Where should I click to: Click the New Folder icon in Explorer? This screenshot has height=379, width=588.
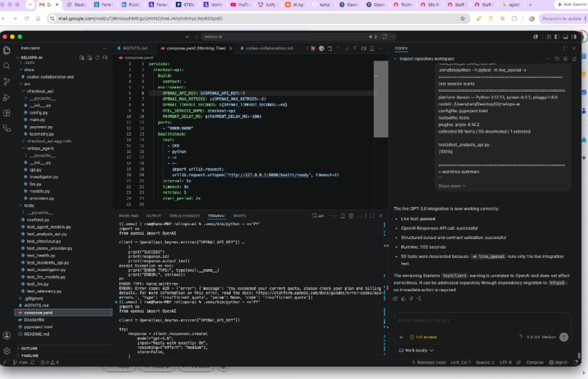(90, 58)
